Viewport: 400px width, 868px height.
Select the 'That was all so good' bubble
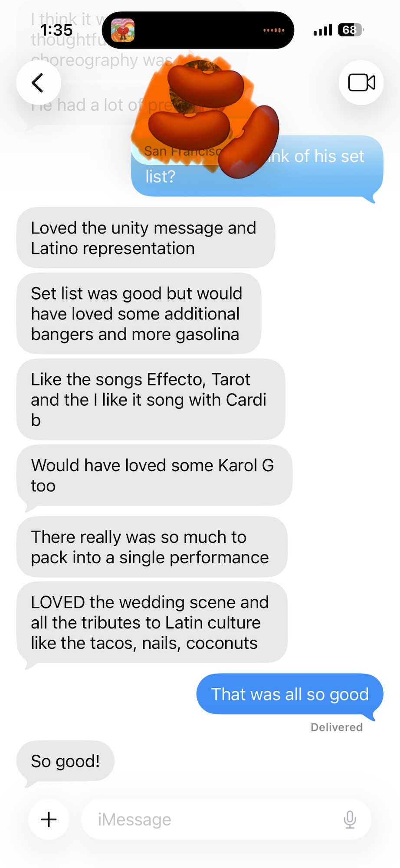tap(290, 694)
